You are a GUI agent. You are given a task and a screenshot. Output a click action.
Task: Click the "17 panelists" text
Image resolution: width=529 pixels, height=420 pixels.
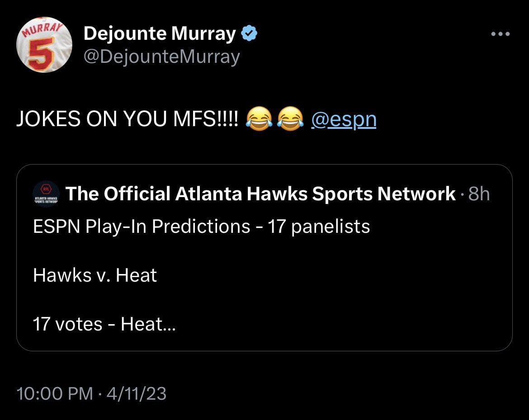pyautogui.click(x=319, y=226)
